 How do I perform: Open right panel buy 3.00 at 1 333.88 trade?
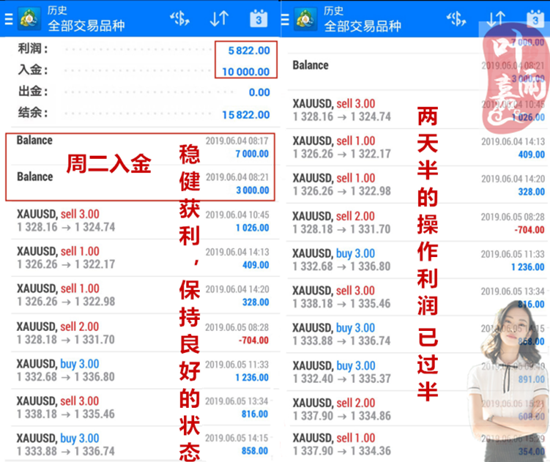tap(417, 334)
